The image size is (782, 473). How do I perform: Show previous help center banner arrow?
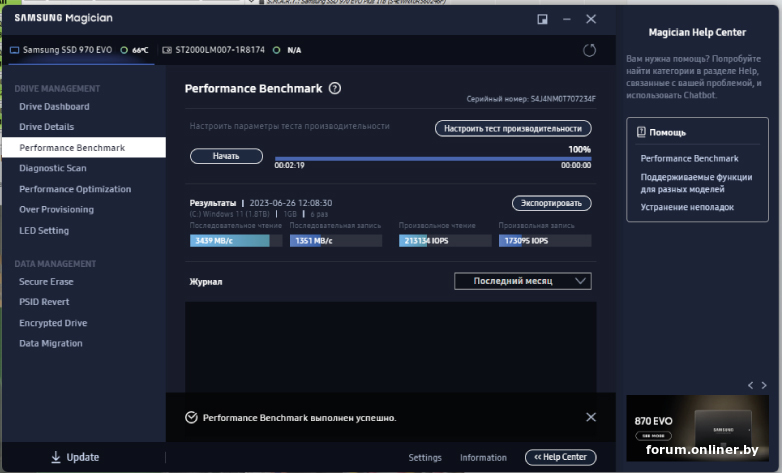tap(750, 385)
